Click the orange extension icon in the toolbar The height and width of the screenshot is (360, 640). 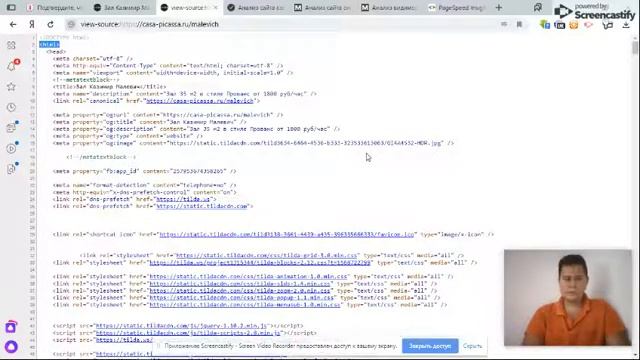tap(573, 25)
